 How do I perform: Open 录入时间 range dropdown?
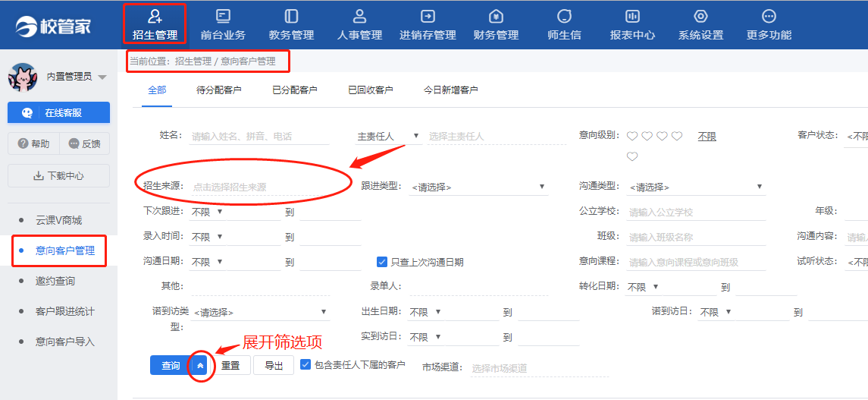pos(208,237)
